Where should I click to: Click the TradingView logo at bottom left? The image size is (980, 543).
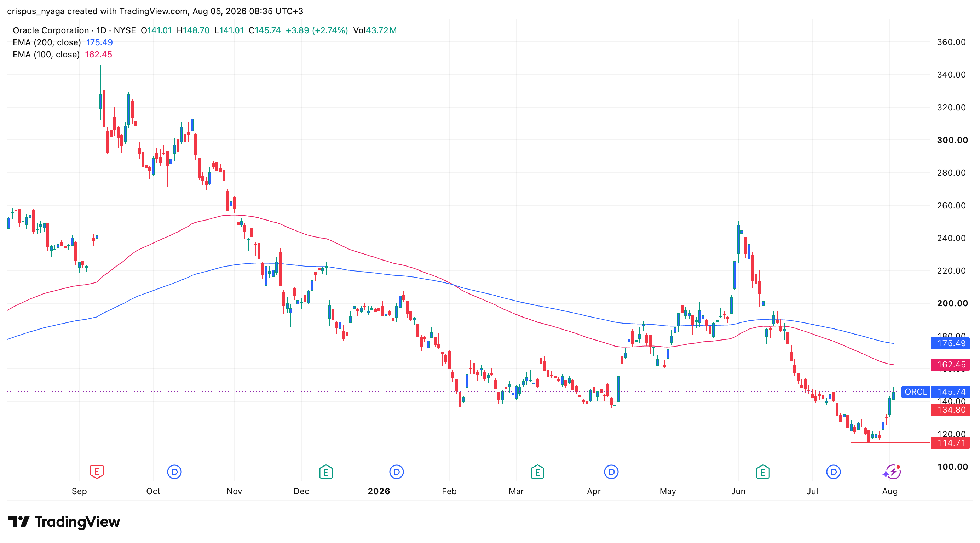pos(64,521)
